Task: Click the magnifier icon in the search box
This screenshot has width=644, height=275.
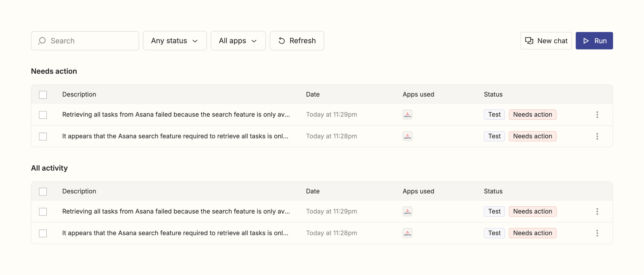Action: coord(42,41)
